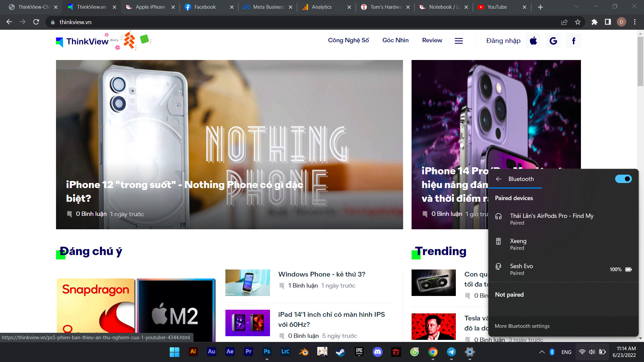Image resolution: width=644 pixels, height=362 pixels.
Task: Open Steam from the taskbar
Action: (340, 352)
